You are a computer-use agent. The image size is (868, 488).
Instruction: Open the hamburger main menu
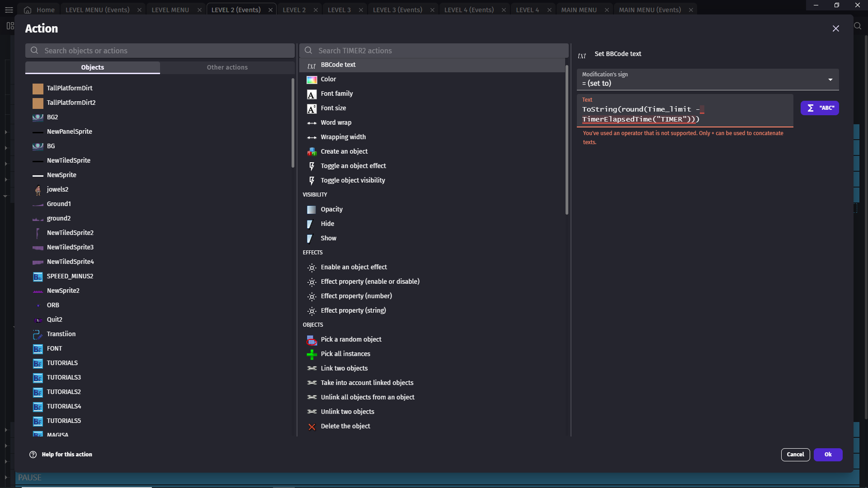(x=9, y=9)
